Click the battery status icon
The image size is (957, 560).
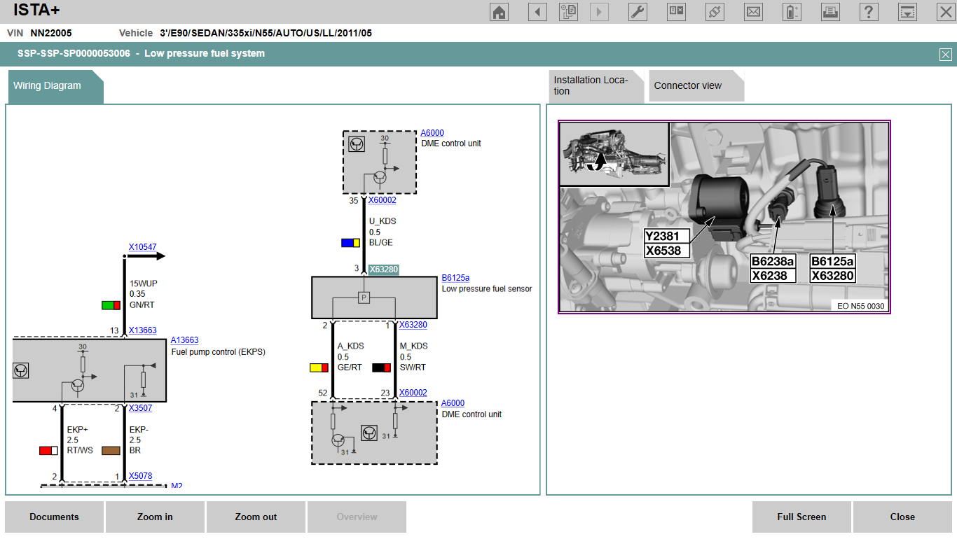pyautogui.click(x=792, y=12)
